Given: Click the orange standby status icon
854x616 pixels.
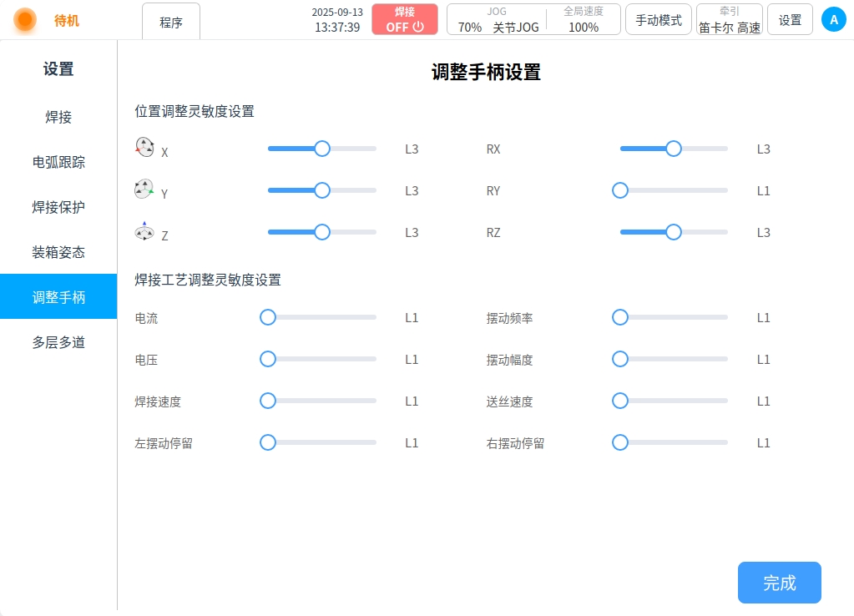Looking at the screenshot, I should (26, 20).
